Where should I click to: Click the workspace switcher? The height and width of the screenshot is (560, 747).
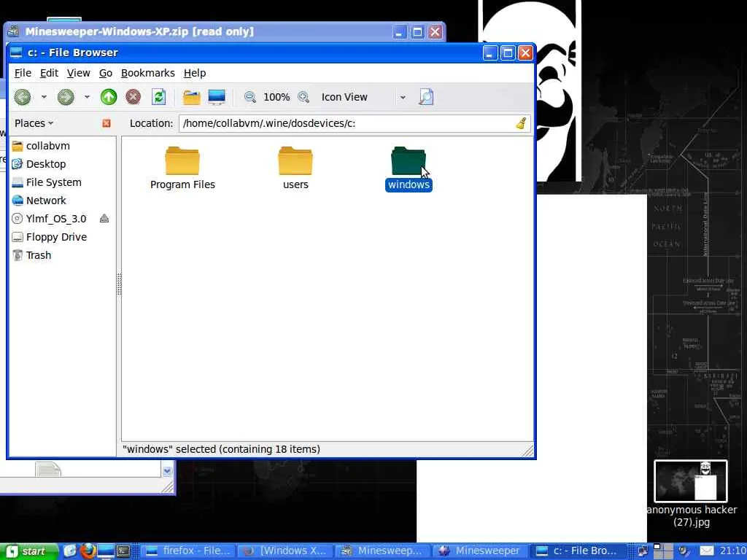pos(662,551)
